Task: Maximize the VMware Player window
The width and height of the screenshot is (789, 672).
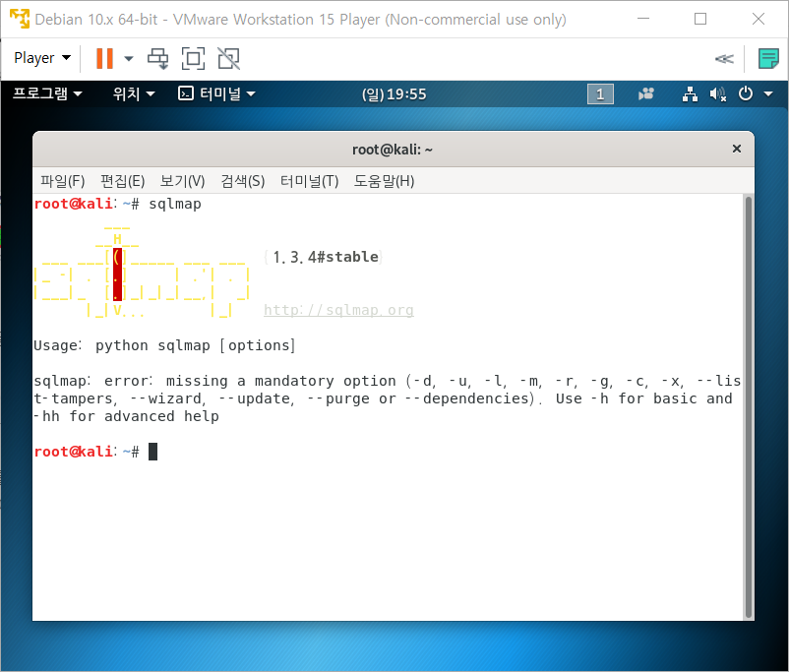Action: click(699, 19)
